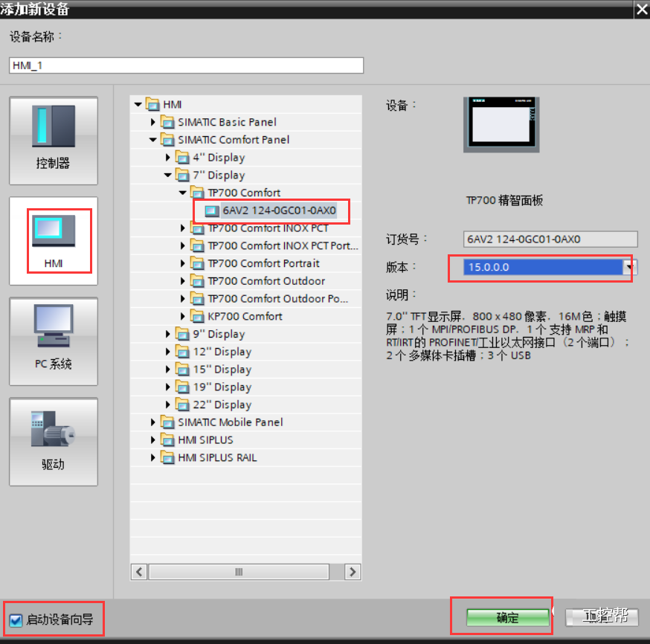The width and height of the screenshot is (650, 644).
Task: Click the overlapped button right of 确定
Action: pyautogui.click(x=602, y=617)
